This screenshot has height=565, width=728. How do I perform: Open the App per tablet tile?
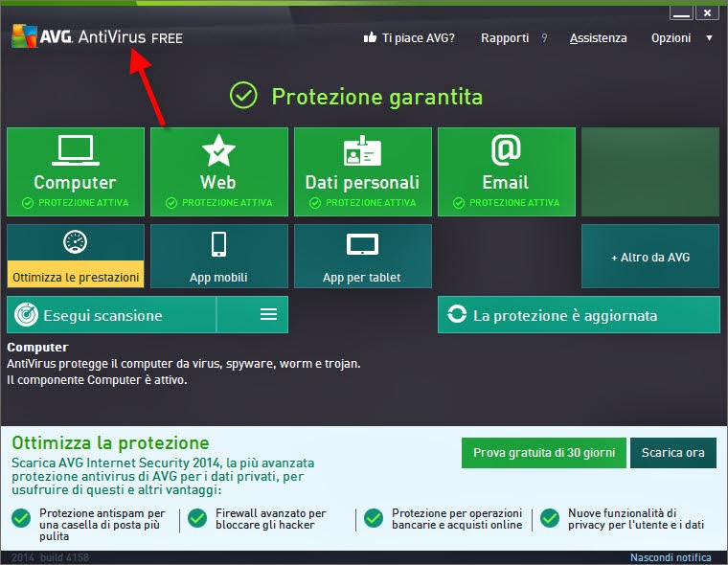coord(363,257)
